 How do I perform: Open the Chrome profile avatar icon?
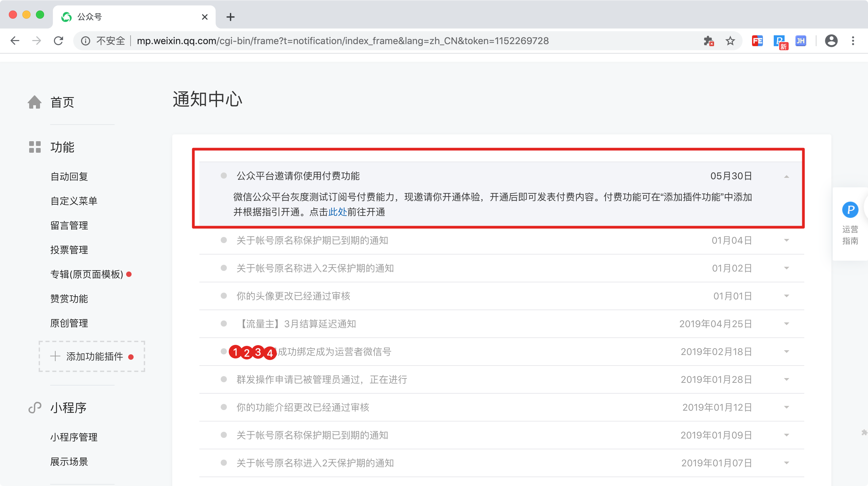point(831,41)
